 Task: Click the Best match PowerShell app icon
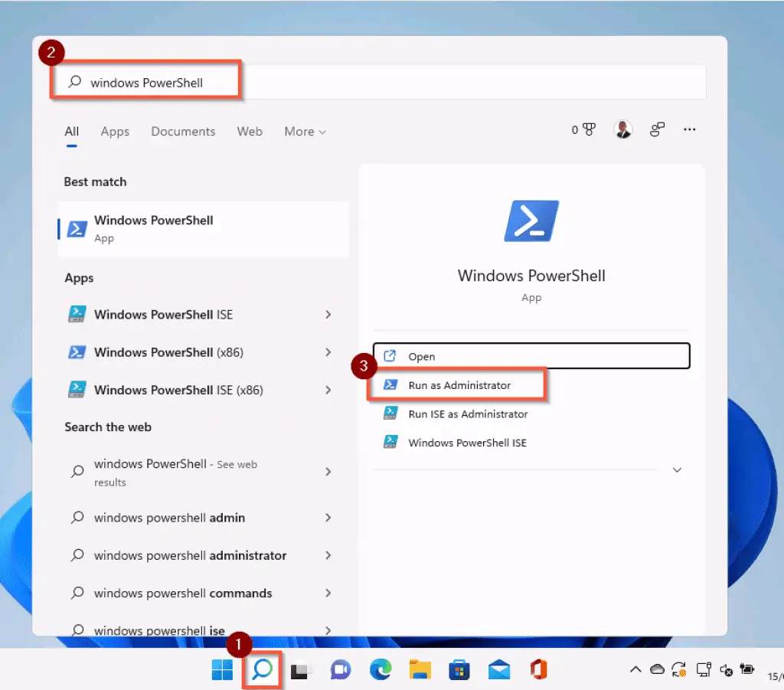click(x=77, y=229)
